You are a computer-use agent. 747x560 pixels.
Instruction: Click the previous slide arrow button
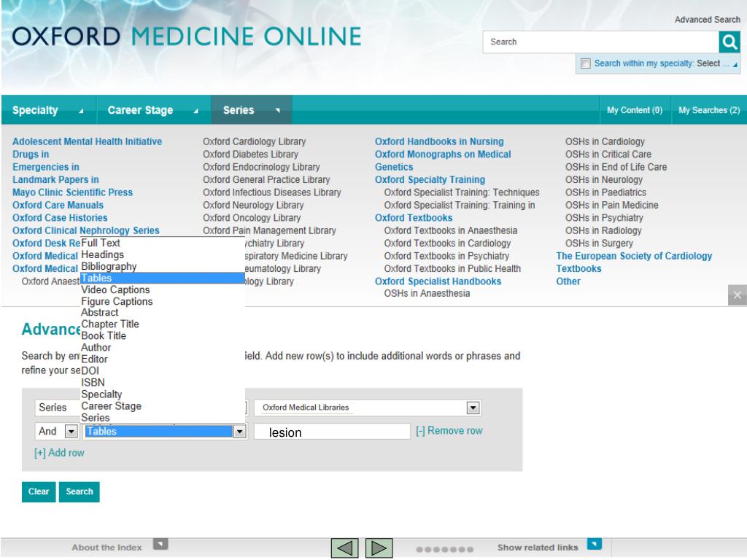point(344,548)
